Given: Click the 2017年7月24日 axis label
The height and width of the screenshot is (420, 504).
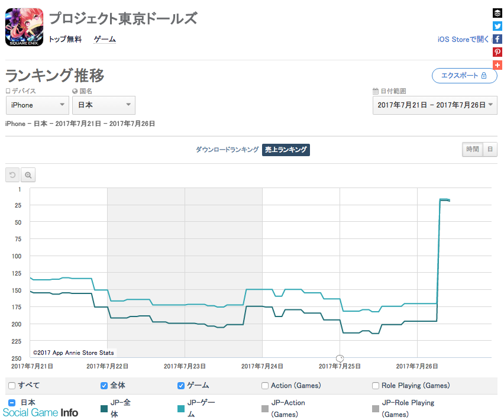Looking at the screenshot, I should [x=262, y=366].
